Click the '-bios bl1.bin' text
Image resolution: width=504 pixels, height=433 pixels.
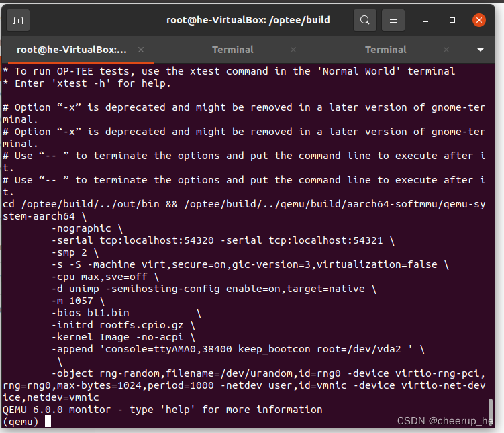91,313
